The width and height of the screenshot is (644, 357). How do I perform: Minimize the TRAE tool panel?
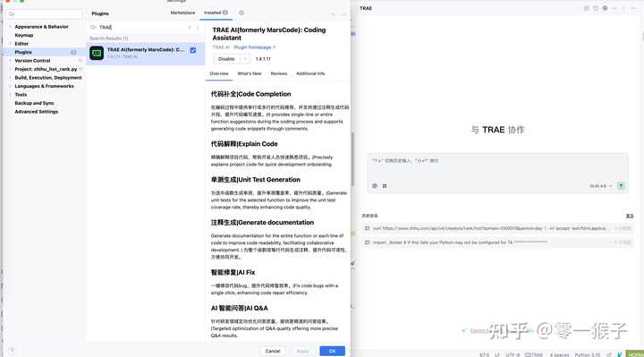[x=614, y=8]
